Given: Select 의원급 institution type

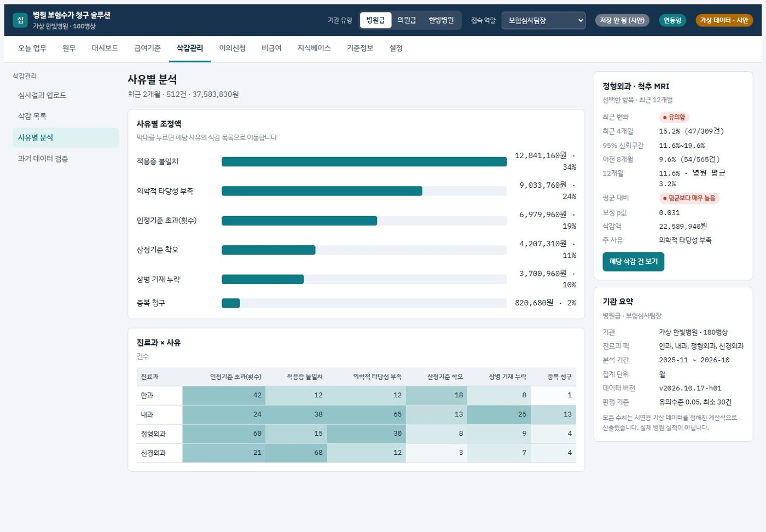Looking at the screenshot, I should [x=407, y=20].
